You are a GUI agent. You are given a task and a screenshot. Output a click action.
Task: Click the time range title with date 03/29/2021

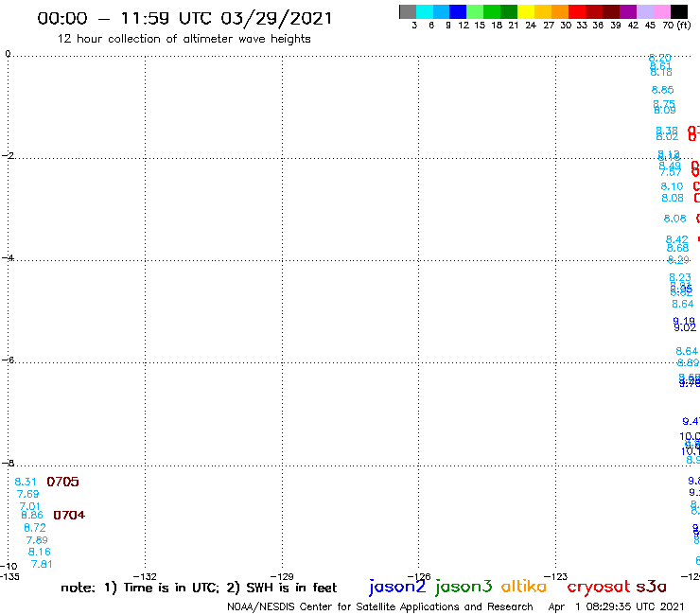click(184, 19)
